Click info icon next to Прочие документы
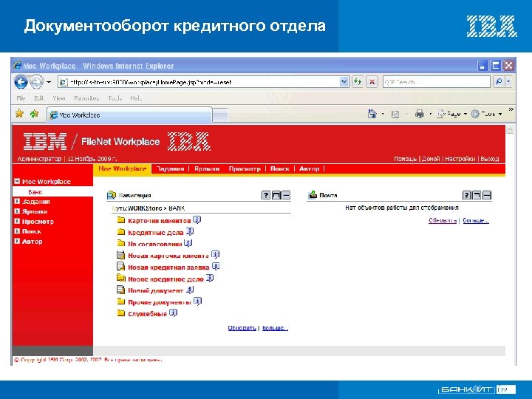The height and width of the screenshot is (399, 532). coord(198,301)
